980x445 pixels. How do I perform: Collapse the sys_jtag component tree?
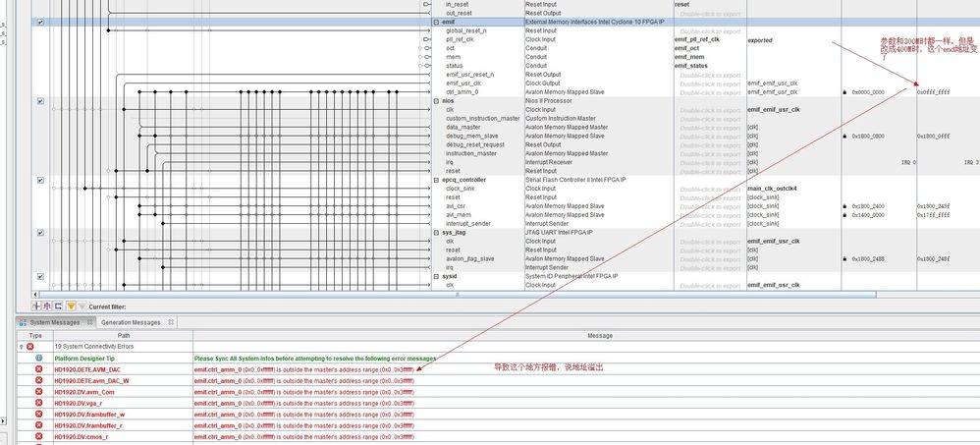(436, 233)
